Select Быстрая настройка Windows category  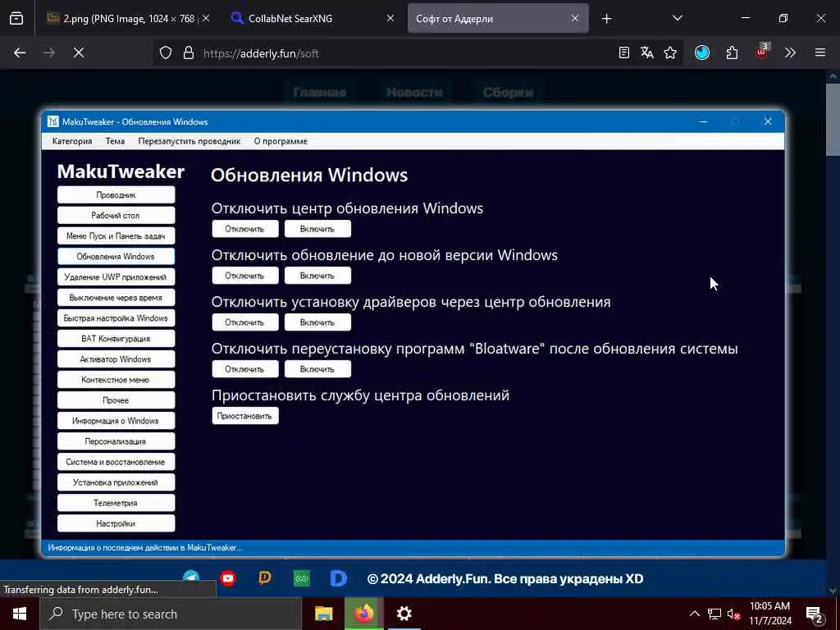116,318
